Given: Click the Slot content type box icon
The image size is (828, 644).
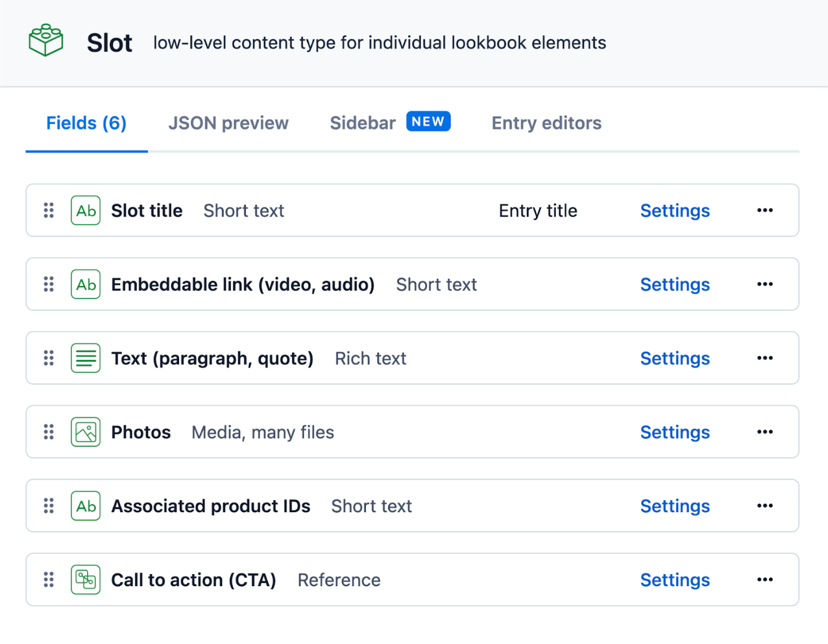Looking at the screenshot, I should tap(46, 41).
